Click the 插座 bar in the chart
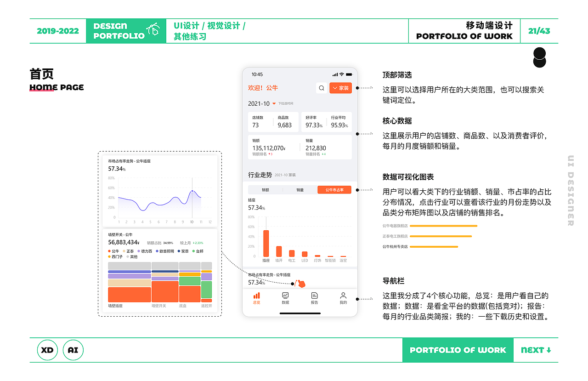 [x=266, y=243]
